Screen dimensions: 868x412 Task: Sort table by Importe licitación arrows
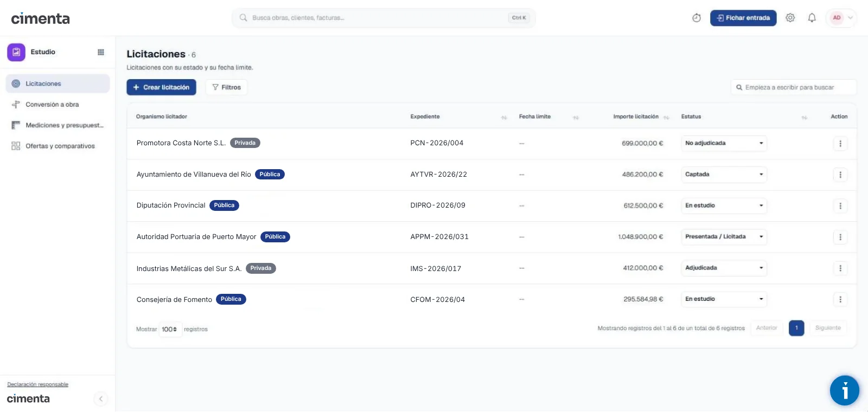coord(666,117)
